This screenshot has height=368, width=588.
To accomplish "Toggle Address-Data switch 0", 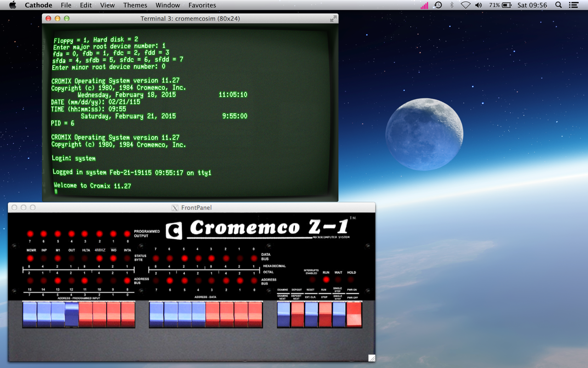I will tap(255, 315).
